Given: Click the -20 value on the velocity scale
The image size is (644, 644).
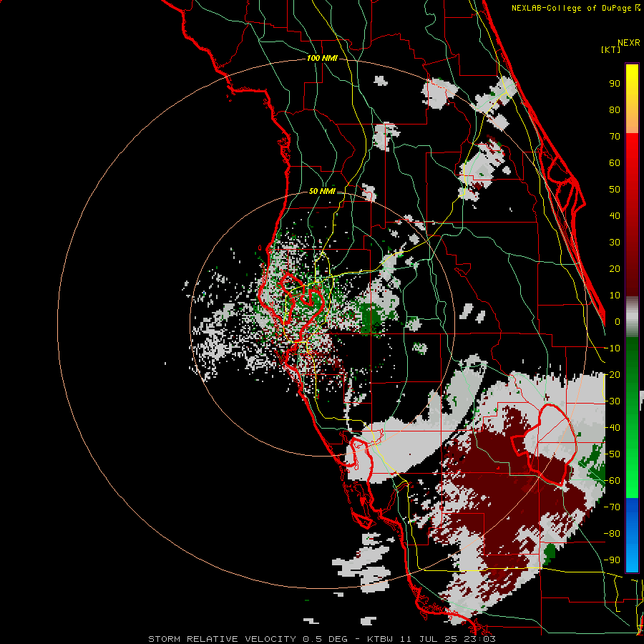Looking at the screenshot, I should coord(612,374).
